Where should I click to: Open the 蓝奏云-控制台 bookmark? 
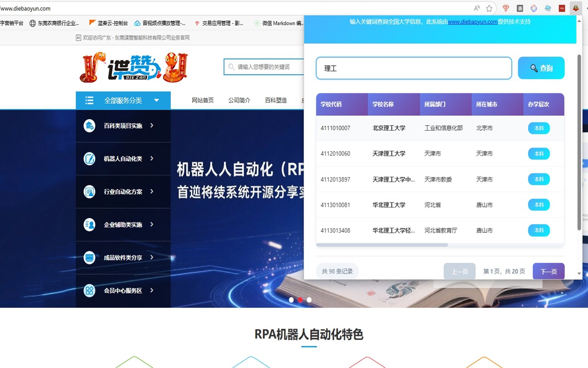108,23
